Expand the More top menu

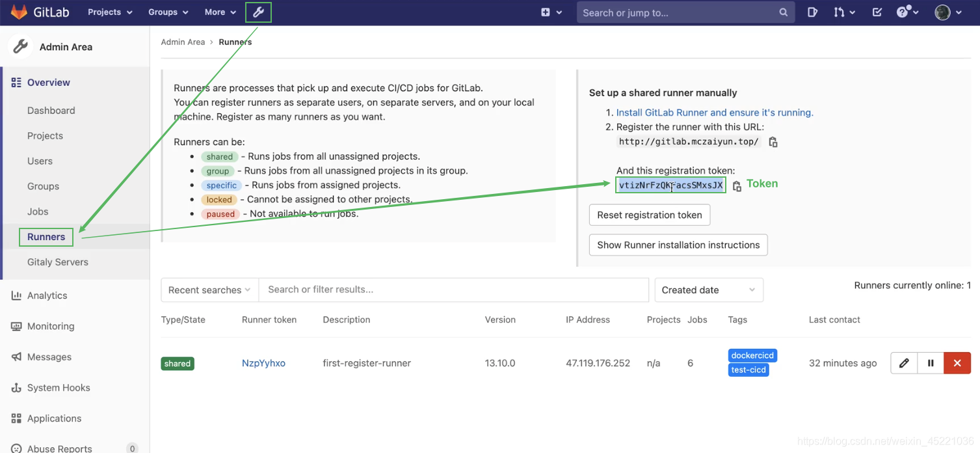pyautogui.click(x=220, y=12)
